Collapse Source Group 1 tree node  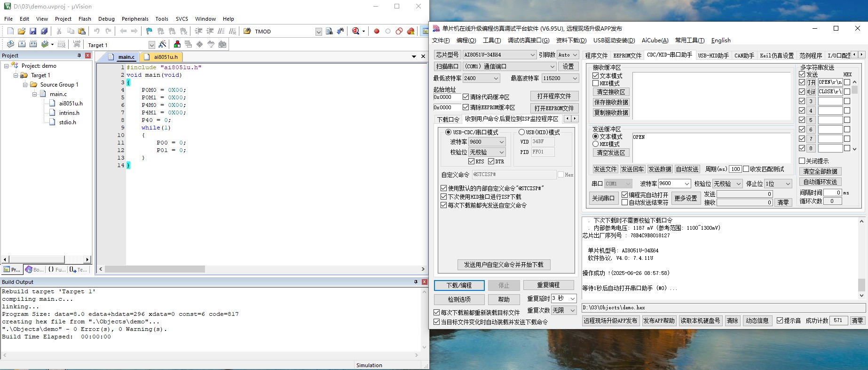coord(25,85)
